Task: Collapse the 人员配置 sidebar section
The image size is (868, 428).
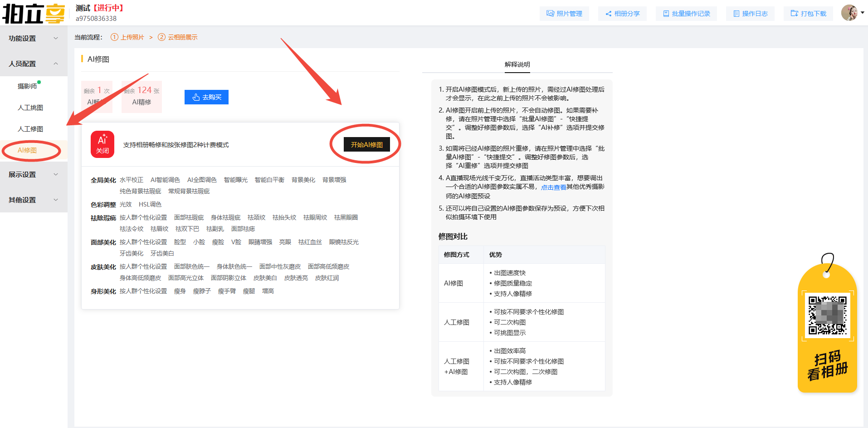Action: pos(34,64)
